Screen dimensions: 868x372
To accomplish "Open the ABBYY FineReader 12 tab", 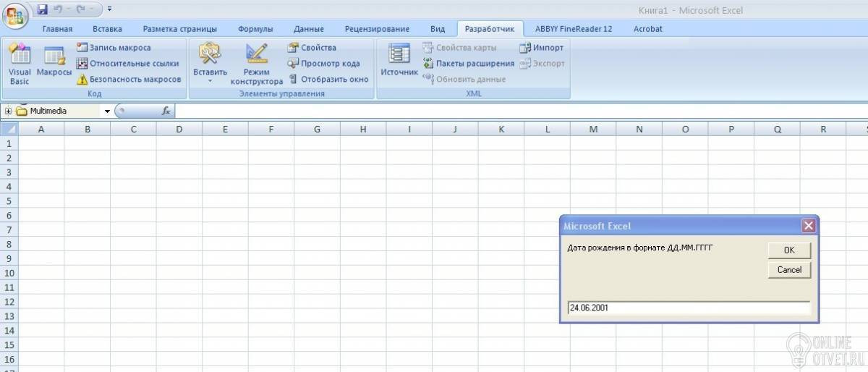I will [x=574, y=29].
